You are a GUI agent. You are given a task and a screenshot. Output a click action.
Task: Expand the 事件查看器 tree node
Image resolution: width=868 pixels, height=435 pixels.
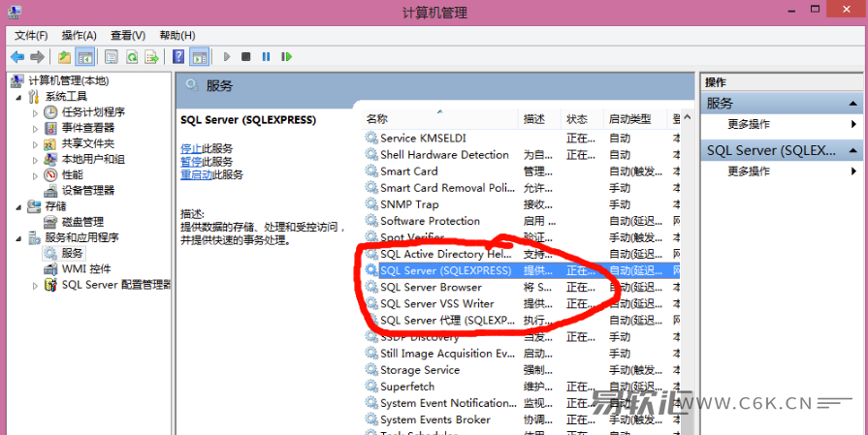36,129
